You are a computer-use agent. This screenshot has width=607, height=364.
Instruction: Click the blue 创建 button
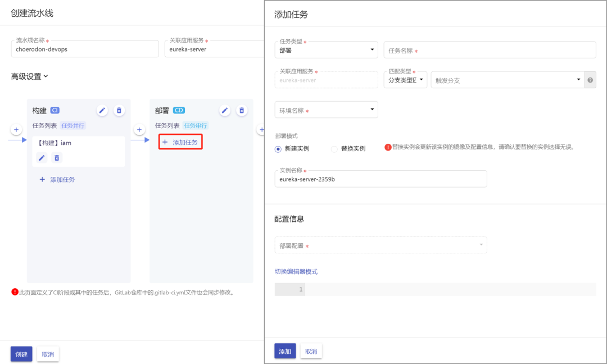pos(21,354)
